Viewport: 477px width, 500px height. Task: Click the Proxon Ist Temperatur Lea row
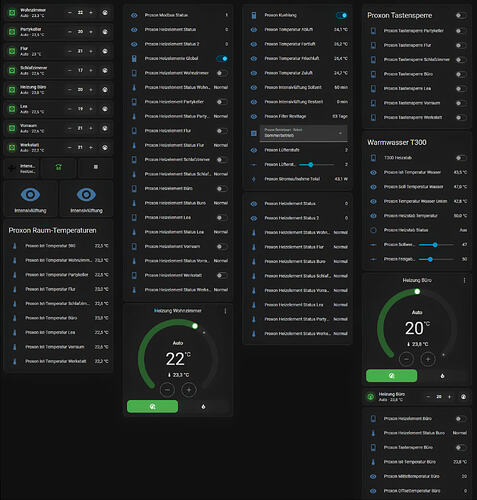coord(58,333)
